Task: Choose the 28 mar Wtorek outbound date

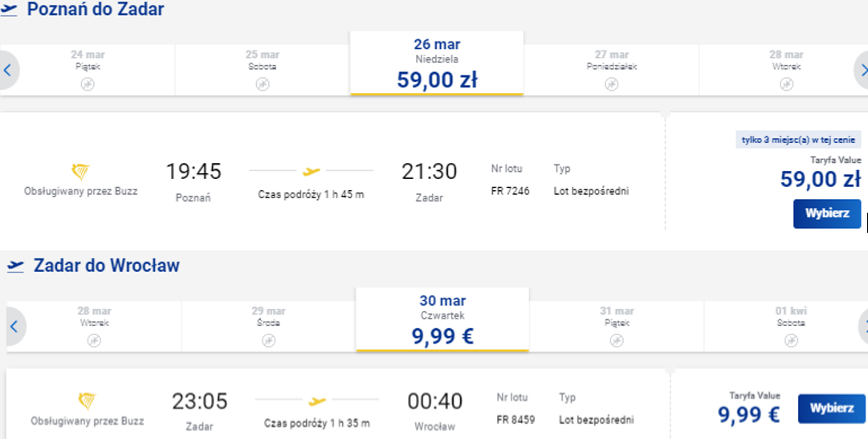Action: [786, 70]
